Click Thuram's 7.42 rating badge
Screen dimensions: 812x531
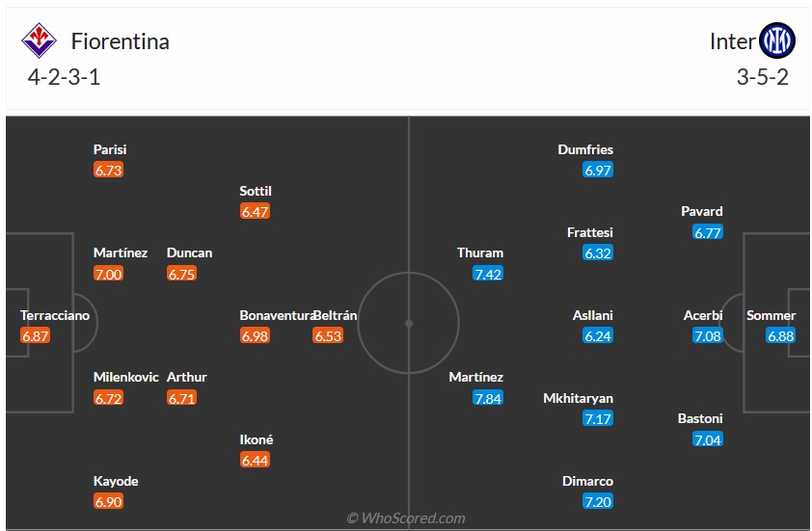tap(488, 274)
